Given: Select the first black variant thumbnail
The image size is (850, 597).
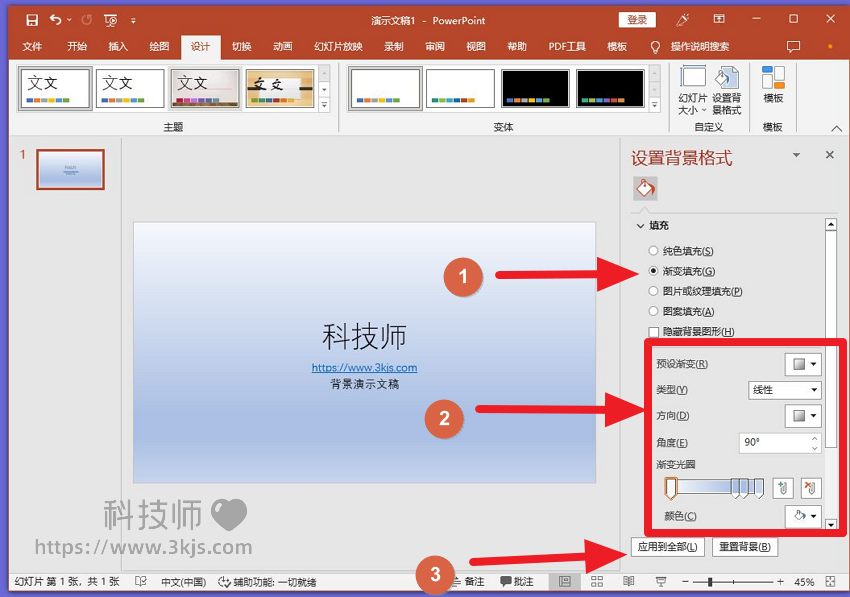Looking at the screenshot, I should click(x=535, y=88).
